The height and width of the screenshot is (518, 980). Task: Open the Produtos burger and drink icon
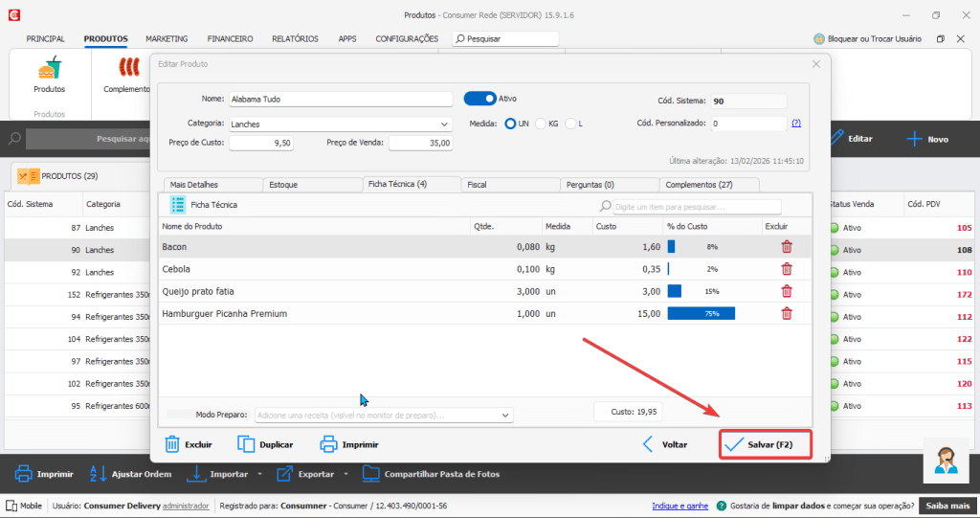point(49,69)
